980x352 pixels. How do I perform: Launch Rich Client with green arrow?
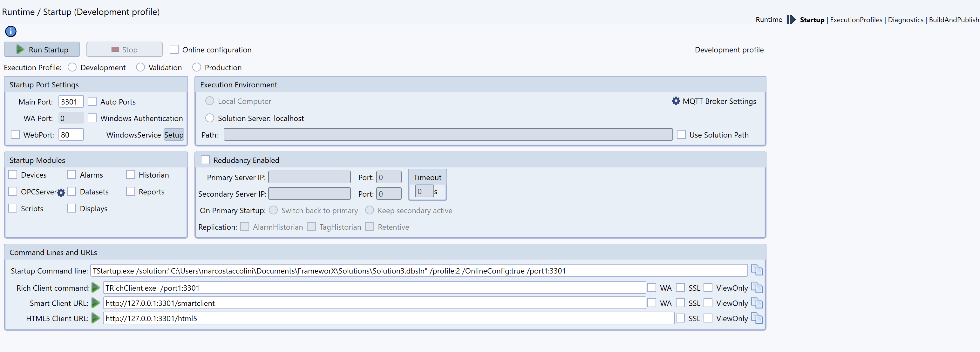(96, 288)
